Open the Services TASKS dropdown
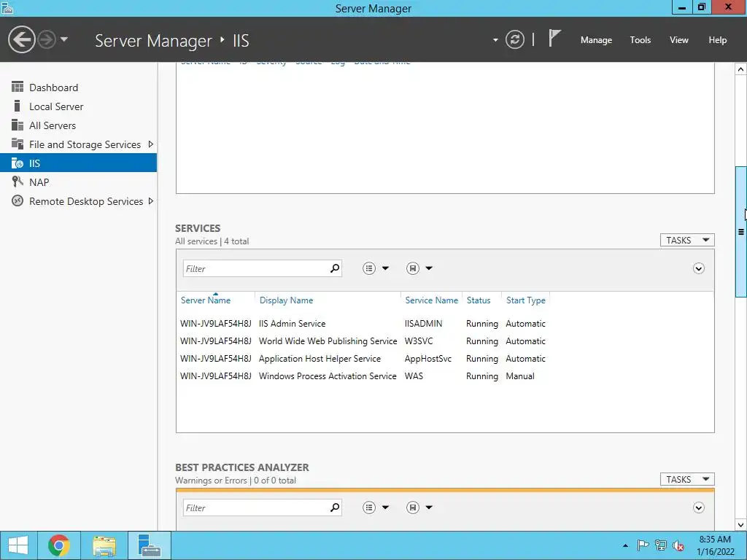The image size is (747, 560). [x=687, y=240]
